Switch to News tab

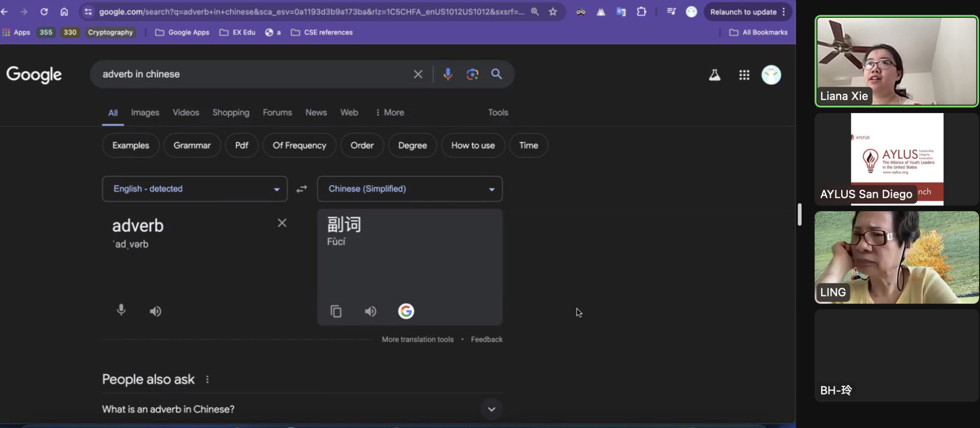316,113
